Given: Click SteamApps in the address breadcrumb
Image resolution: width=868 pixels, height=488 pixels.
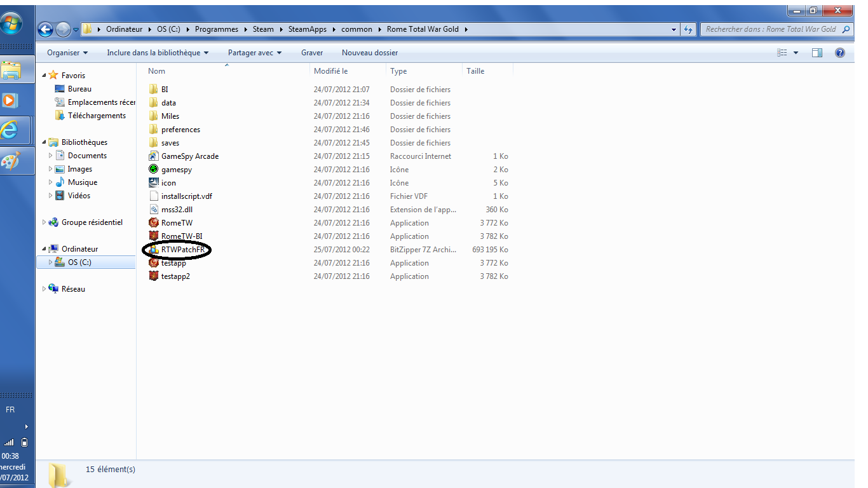Looking at the screenshot, I should (306, 29).
